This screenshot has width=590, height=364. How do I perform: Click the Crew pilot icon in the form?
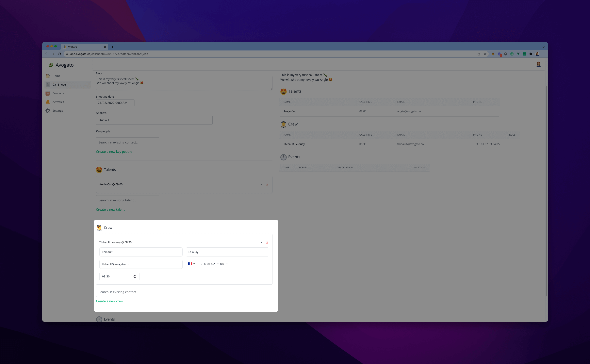pos(99,227)
